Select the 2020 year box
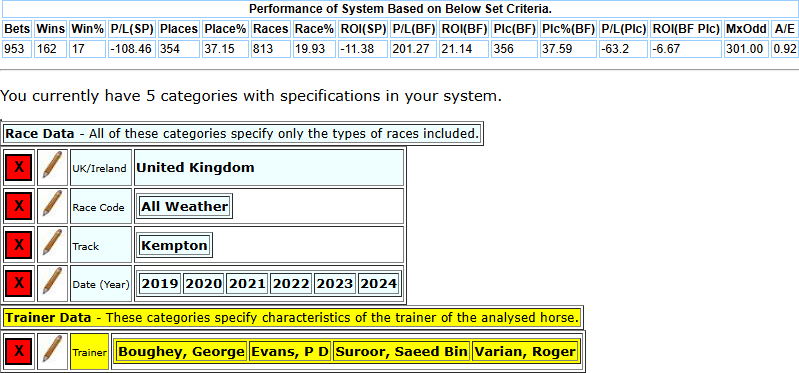Viewport: 799px width, 373px height. (204, 284)
